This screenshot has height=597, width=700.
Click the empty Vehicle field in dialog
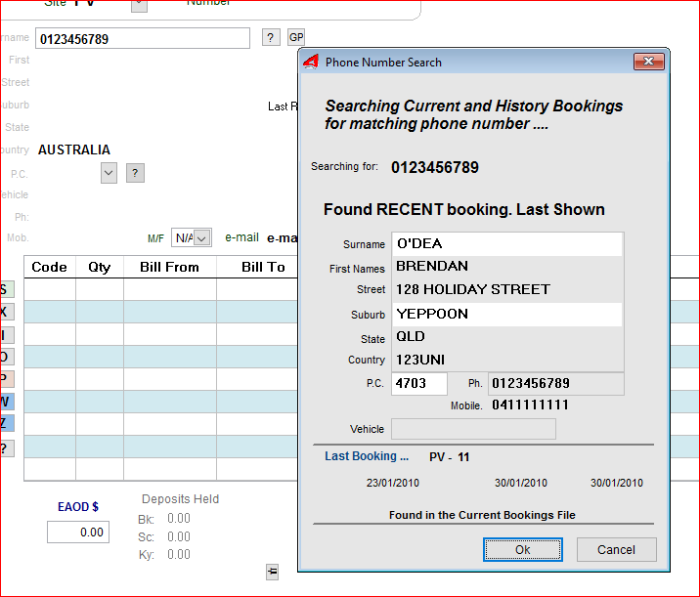pyautogui.click(x=473, y=429)
